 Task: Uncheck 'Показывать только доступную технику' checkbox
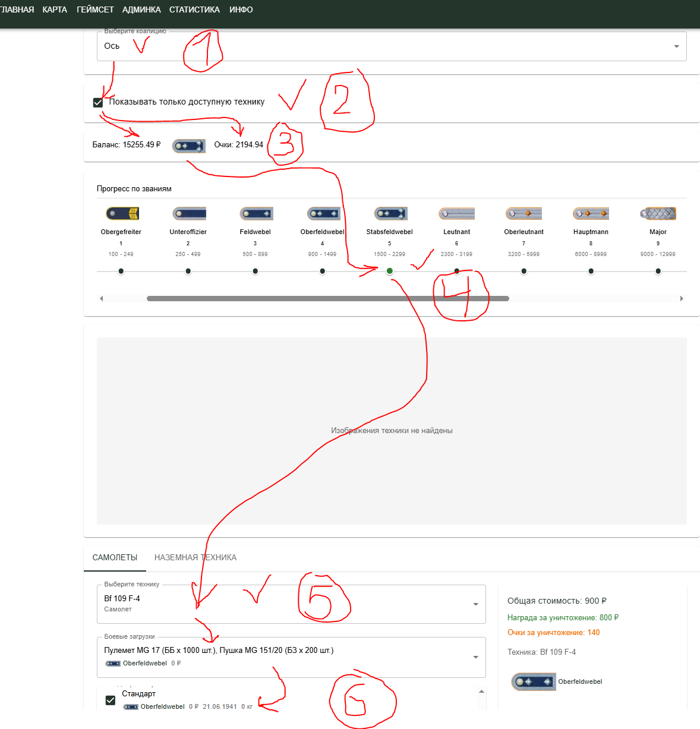[x=98, y=102]
